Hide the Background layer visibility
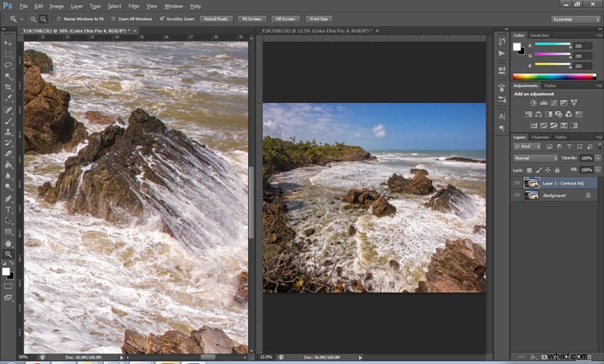Viewport: 604px width, 364px height. (517, 196)
